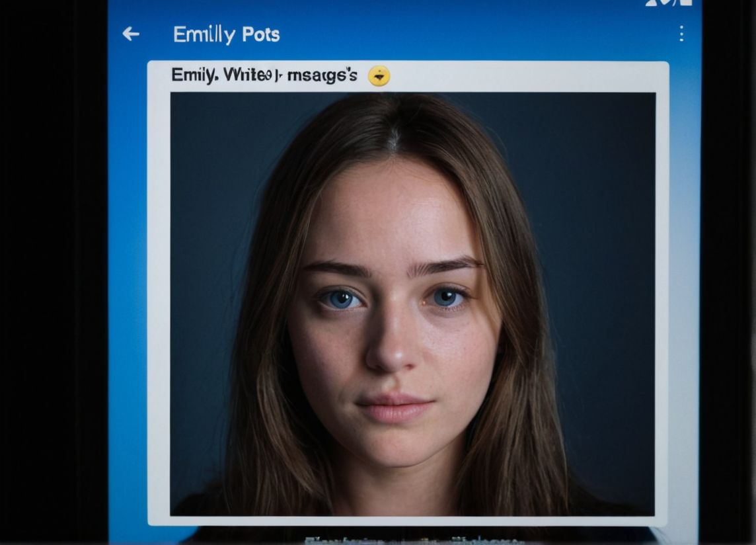
Task: Open the portrait photo in the message
Action: [412, 304]
